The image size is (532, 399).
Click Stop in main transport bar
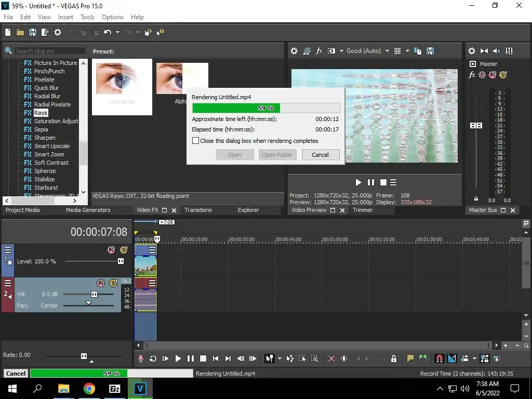203,358
